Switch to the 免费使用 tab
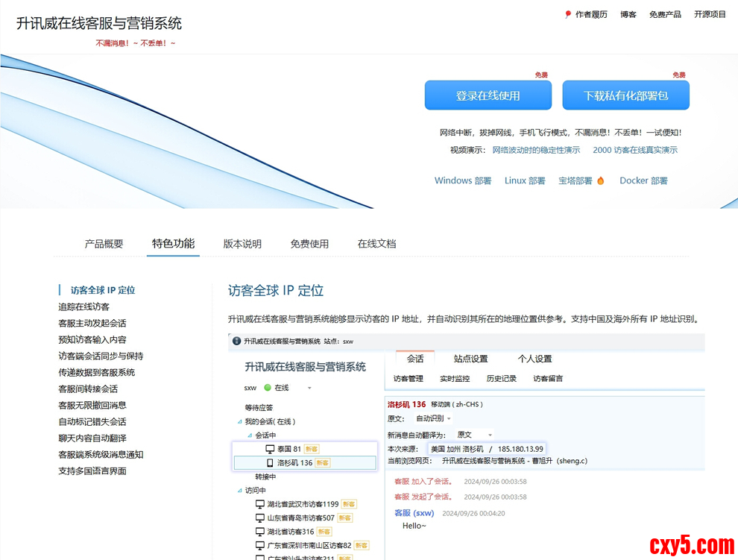738x560 pixels. [309, 244]
